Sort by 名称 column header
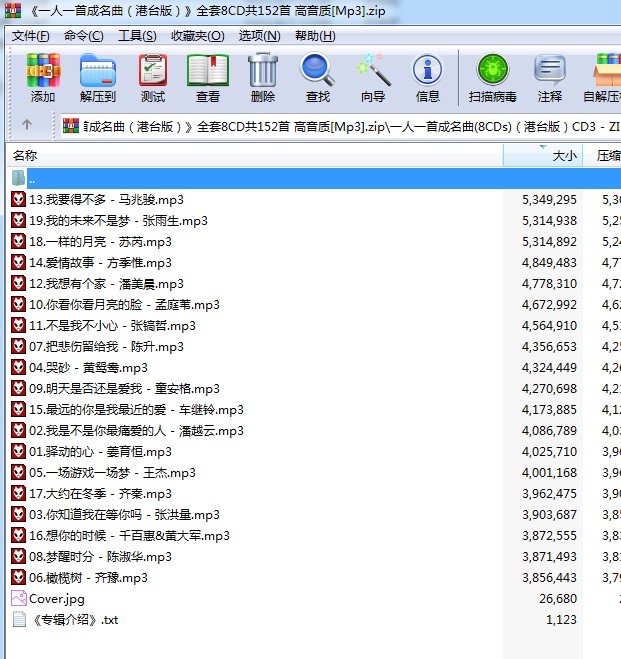 [255, 156]
